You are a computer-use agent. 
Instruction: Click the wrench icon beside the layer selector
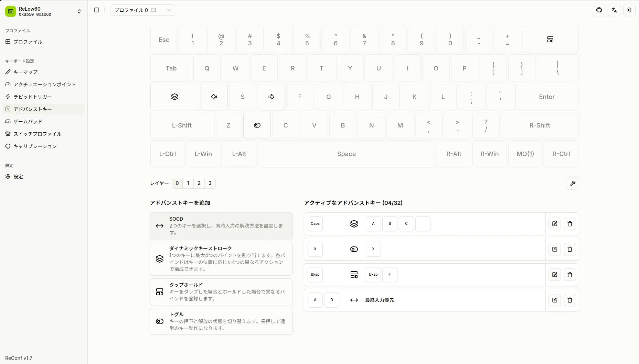573,183
